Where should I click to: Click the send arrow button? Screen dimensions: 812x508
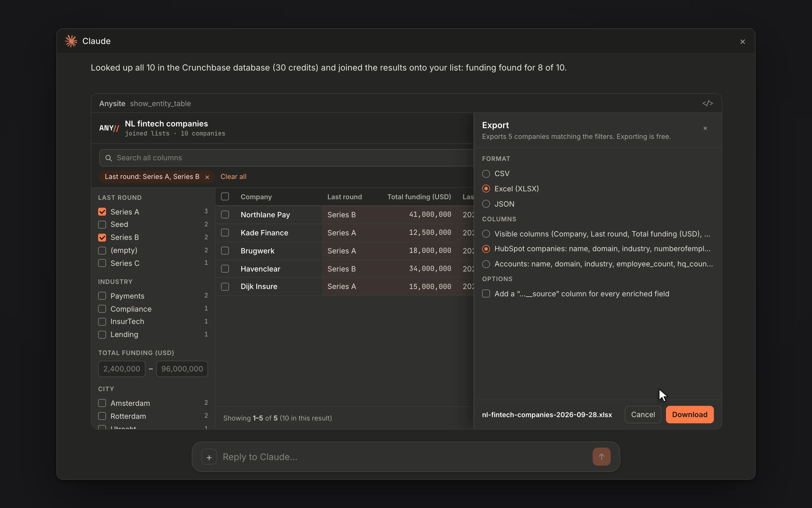tap(601, 457)
